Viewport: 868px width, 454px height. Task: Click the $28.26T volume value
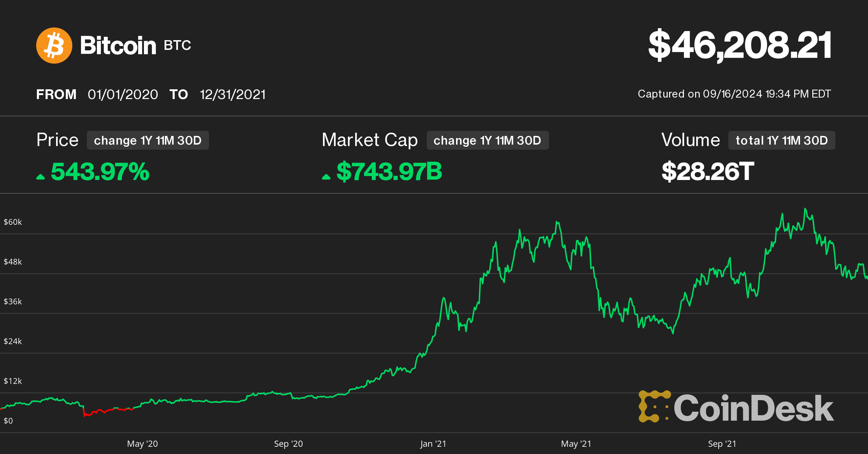click(708, 171)
